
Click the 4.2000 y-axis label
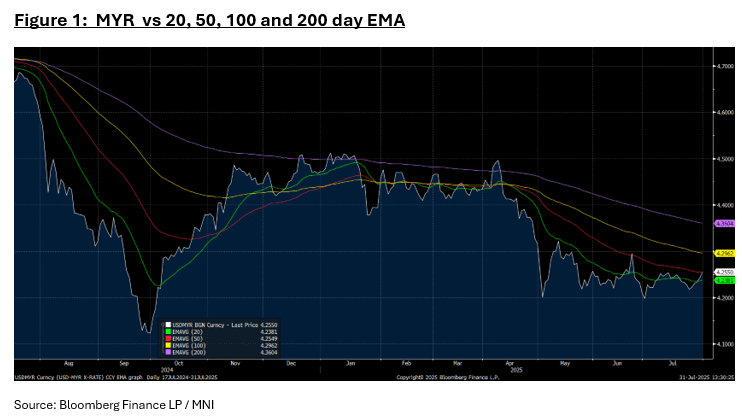pyautogui.click(x=725, y=298)
